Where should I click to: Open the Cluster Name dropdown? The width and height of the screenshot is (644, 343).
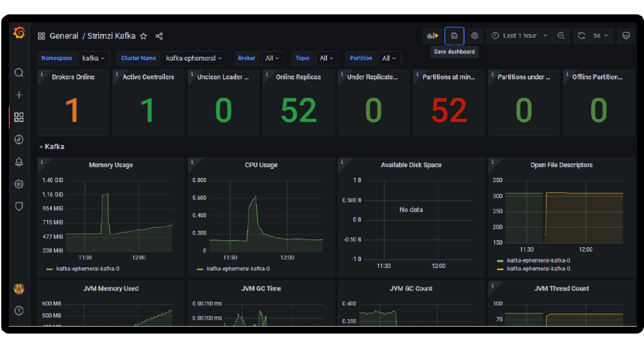pos(194,58)
